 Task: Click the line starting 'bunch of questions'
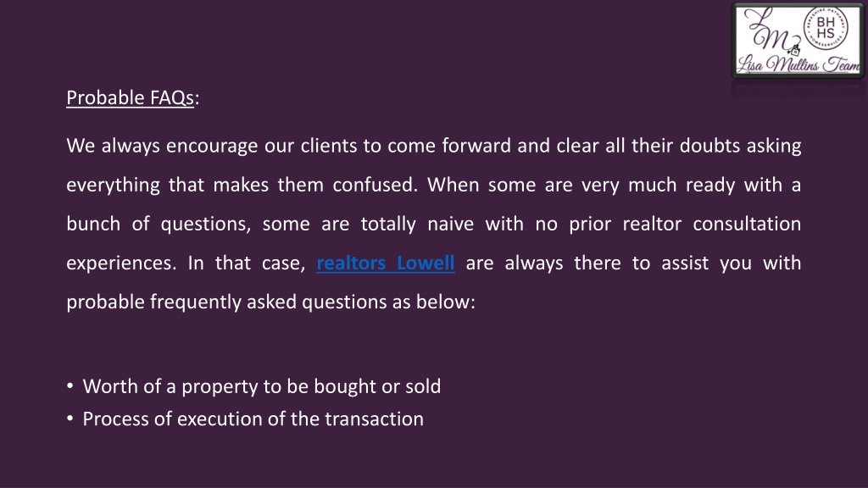point(434,224)
